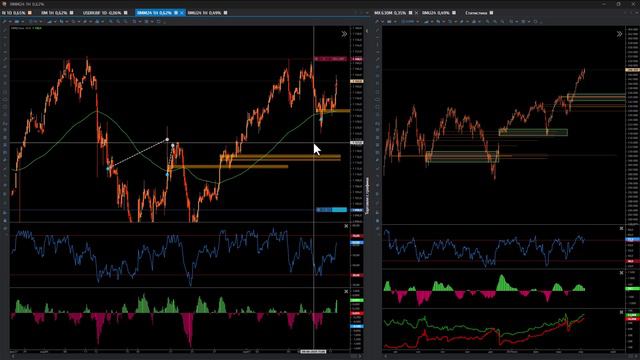Close the left histogram indicator panel
Image resolution: width=640 pixels, height=360 pixels.
click(x=346, y=291)
